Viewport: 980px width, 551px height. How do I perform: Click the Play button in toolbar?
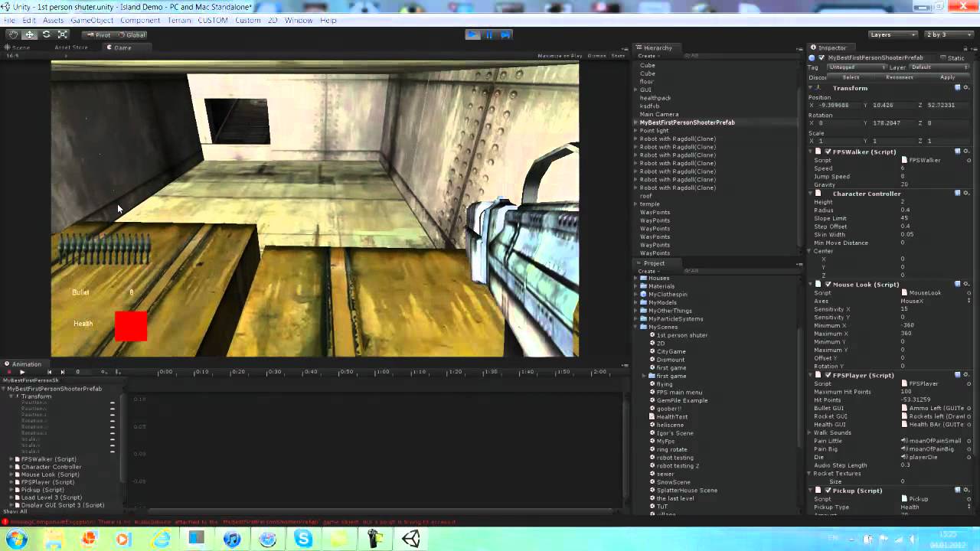click(473, 34)
